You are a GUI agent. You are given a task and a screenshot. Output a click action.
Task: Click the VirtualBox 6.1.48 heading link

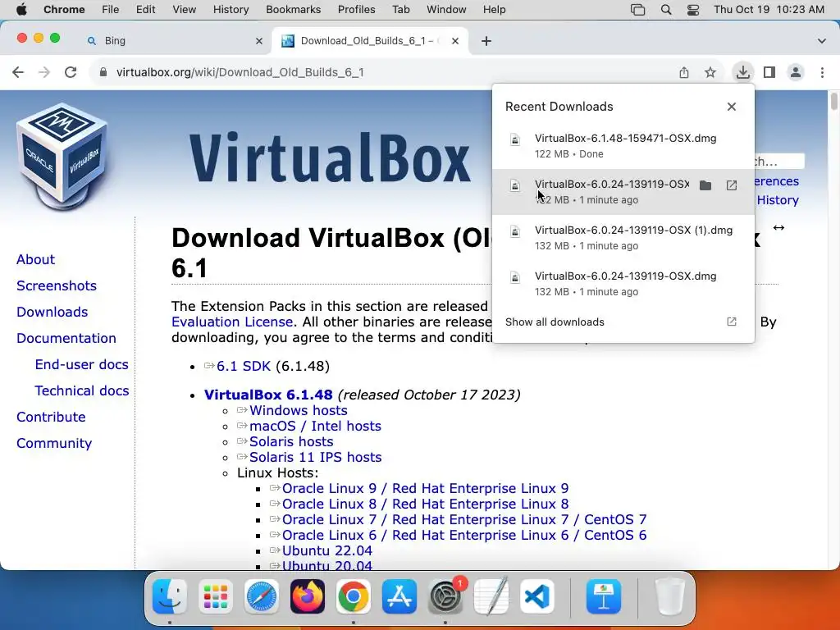click(268, 395)
